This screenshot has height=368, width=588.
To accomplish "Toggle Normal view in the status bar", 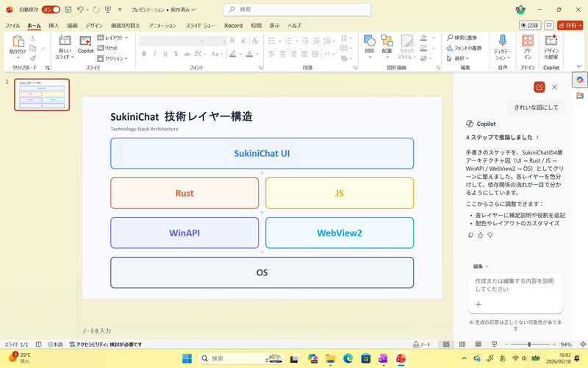I will point(446,344).
